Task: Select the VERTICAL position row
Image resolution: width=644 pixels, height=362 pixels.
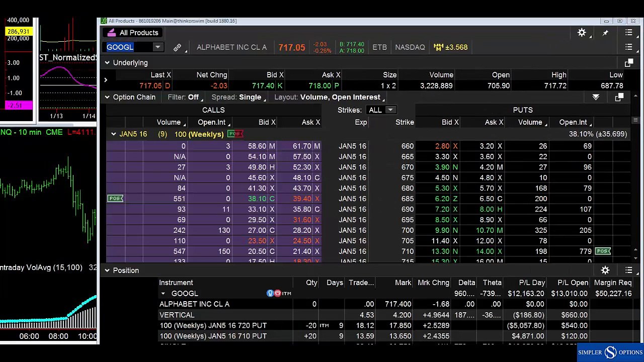Action: click(395, 315)
